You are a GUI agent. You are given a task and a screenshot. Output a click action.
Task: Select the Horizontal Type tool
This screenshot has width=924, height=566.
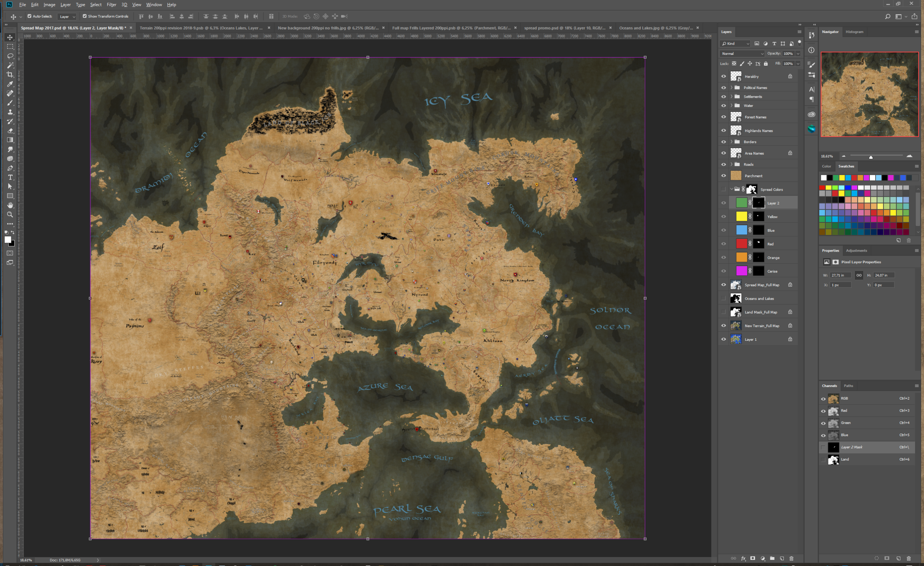10,177
